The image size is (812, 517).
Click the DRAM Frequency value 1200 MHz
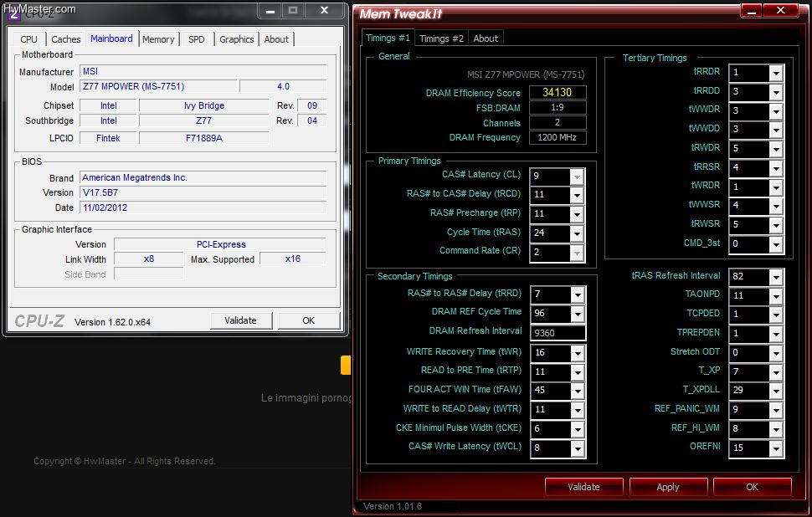tap(558, 137)
